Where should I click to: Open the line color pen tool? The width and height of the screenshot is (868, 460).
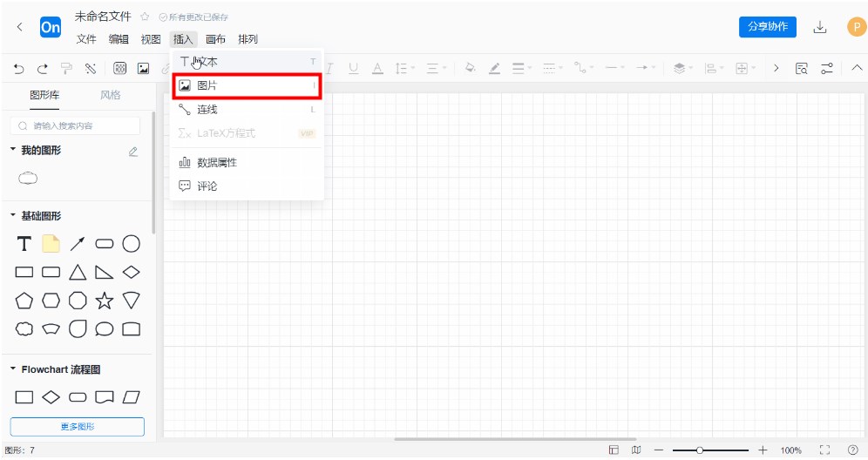point(494,68)
